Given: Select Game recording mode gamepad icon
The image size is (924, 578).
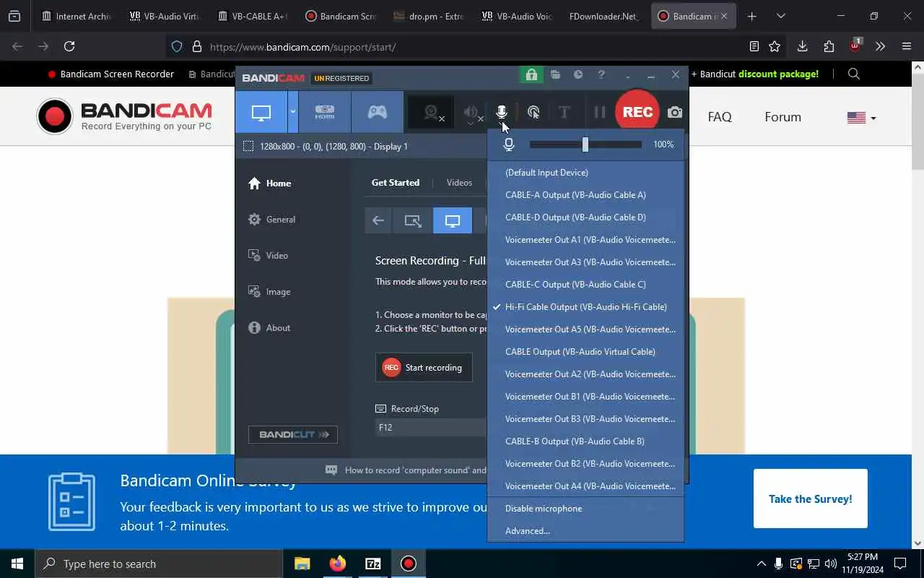Looking at the screenshot, I should point(378,112).
